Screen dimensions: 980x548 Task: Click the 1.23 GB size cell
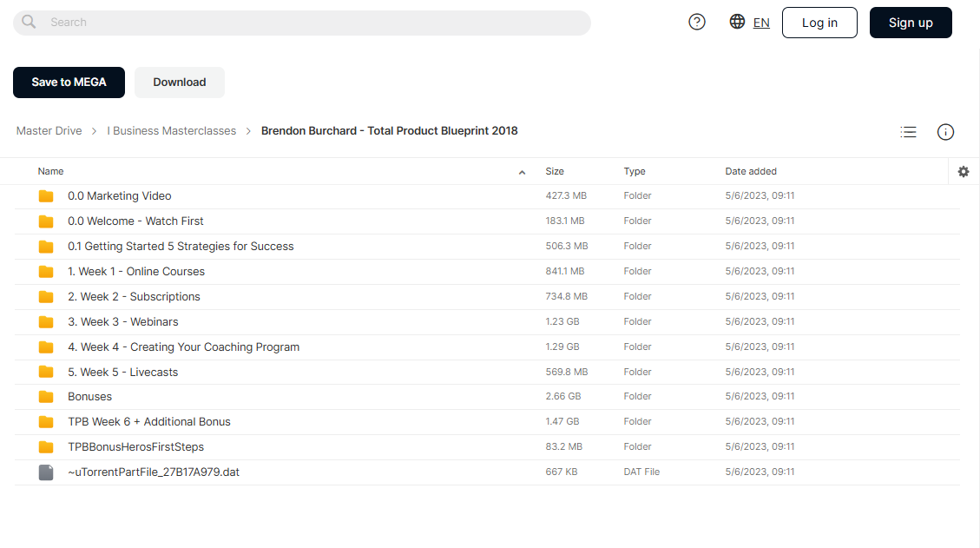(562, 321)
